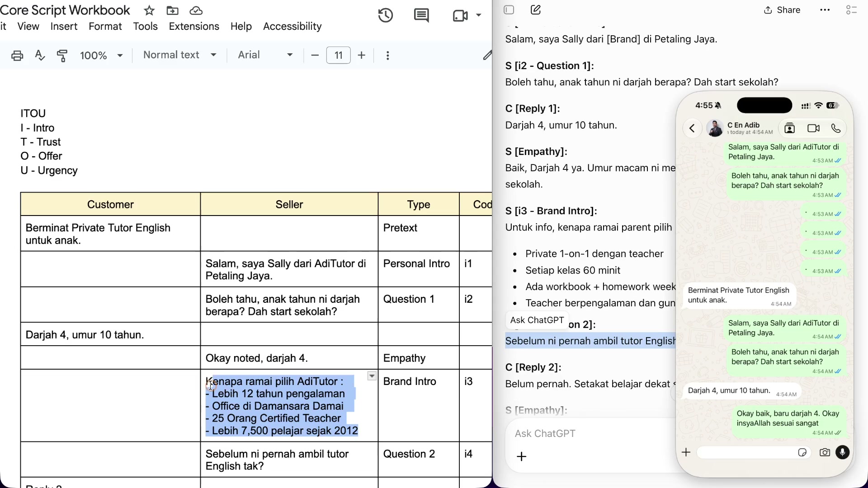Tap the WhatsApp camera icon
Screen dimensions: 868x488
tap(825, 452)
